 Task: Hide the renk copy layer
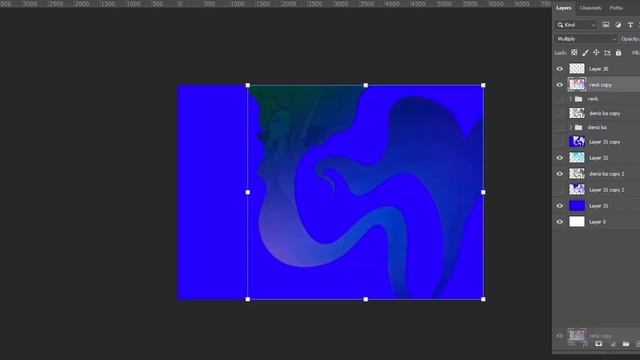(560, 85)
